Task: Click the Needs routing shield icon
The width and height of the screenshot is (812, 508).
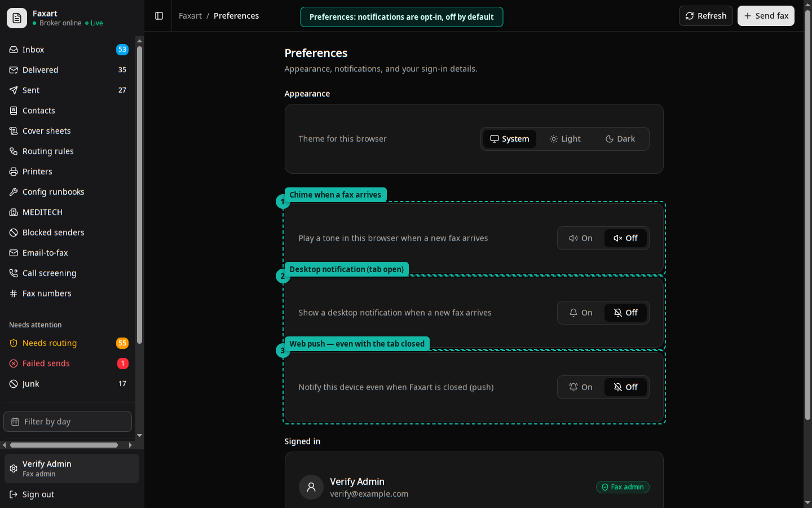Action: pyautogui.click(x=14, y=343)
